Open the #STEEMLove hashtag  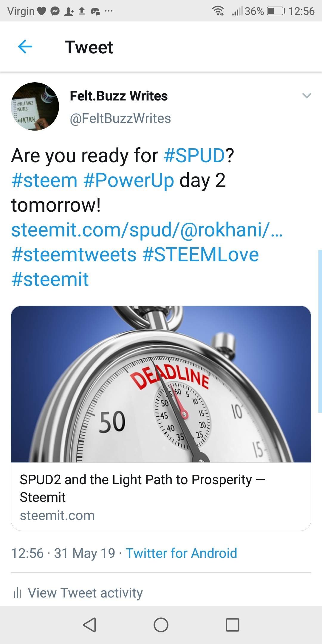(201, 255)
